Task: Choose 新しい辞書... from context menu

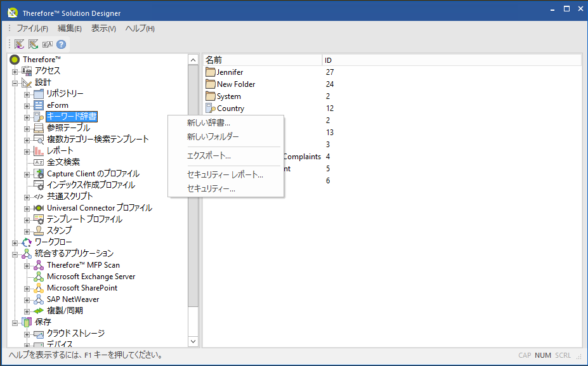Action: [226, 122]
